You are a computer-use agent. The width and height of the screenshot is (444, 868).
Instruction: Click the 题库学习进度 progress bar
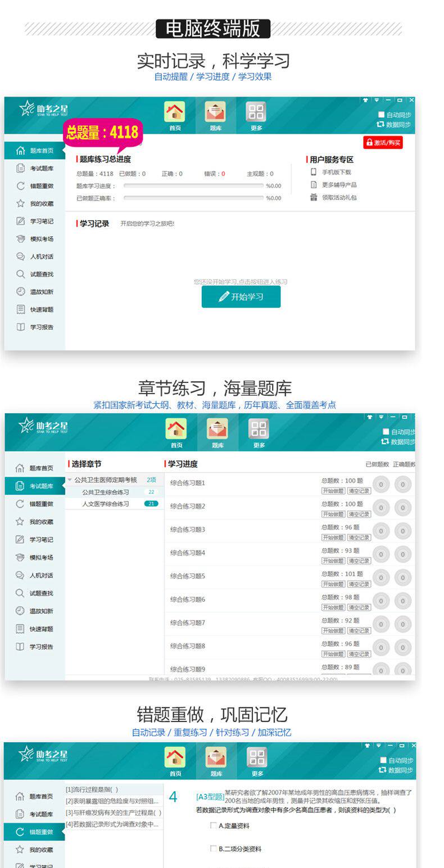point(193,186)
